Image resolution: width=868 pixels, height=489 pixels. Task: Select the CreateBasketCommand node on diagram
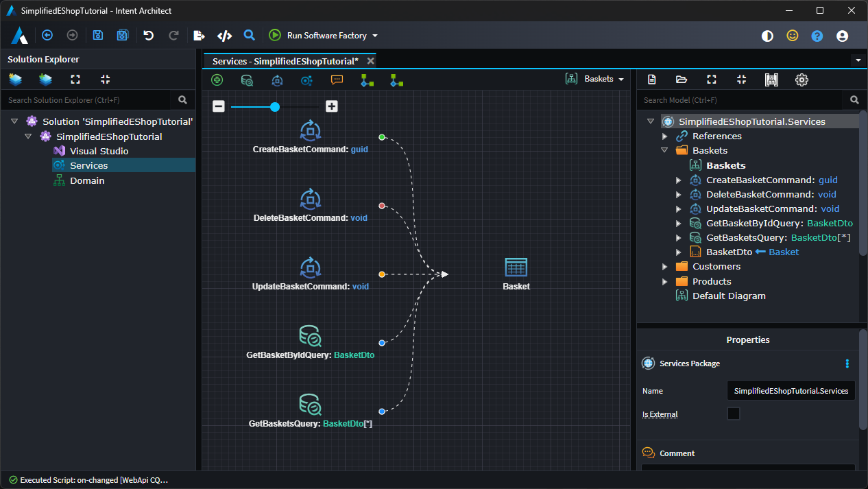point(310,136)
